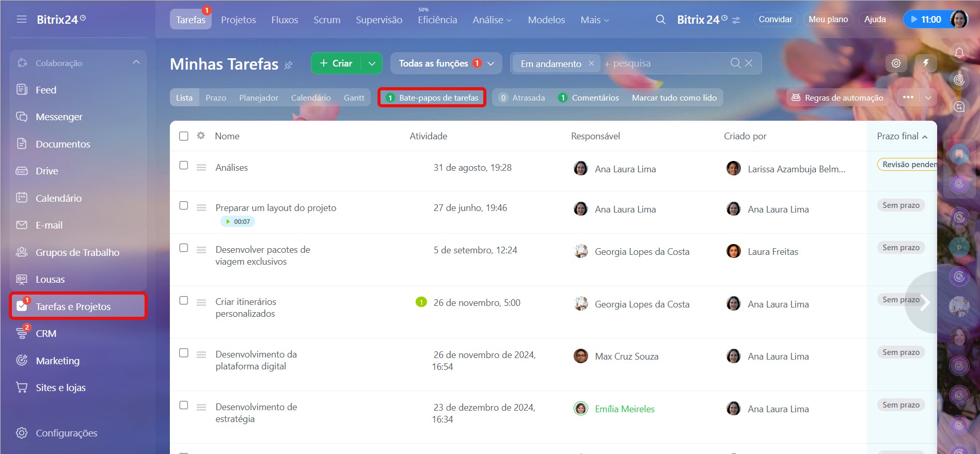
Task: Pin Minhas Tarefas page with pin icon
Action: (x=289, y=65)
